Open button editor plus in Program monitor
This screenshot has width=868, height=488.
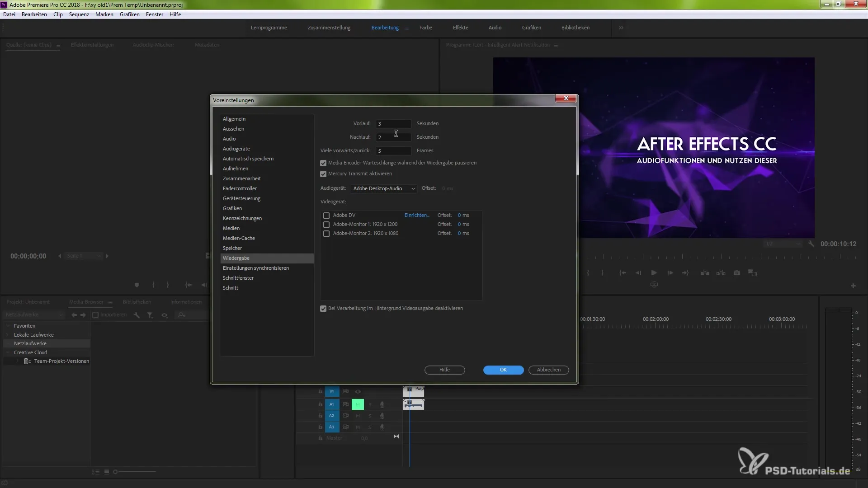pyautogui.click(x=853, y=286)
